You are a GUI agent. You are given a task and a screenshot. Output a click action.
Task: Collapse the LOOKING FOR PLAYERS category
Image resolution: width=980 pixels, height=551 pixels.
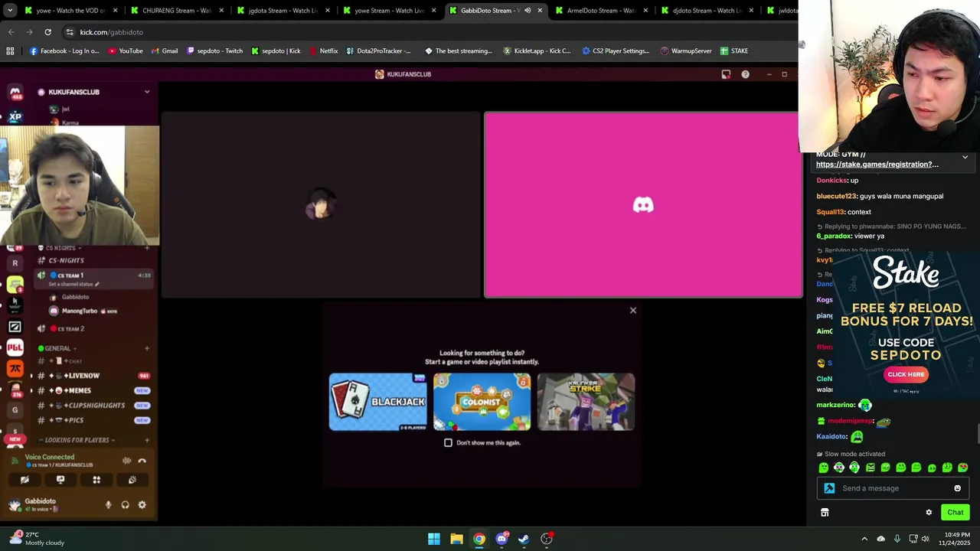click(x=76, y=440)
